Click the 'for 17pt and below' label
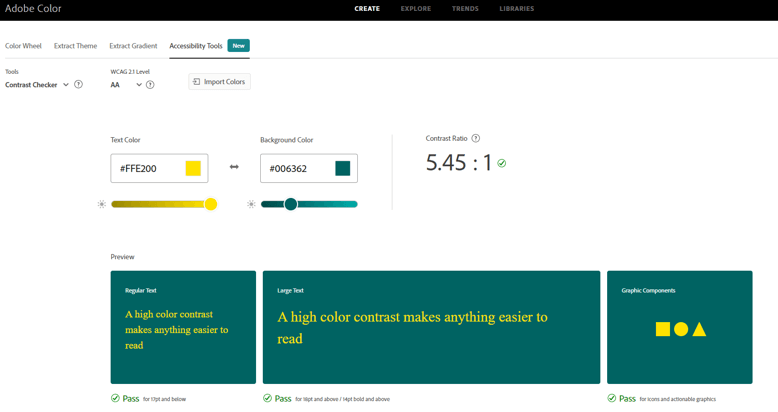The width and height of the screenshot is (778, 412). [x=164, y=399]
